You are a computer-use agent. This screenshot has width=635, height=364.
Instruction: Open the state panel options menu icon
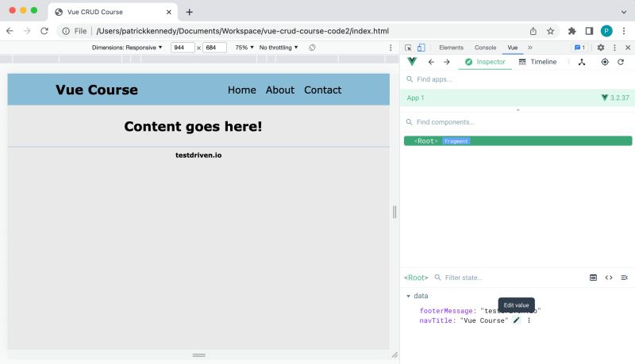coord(624,278)
